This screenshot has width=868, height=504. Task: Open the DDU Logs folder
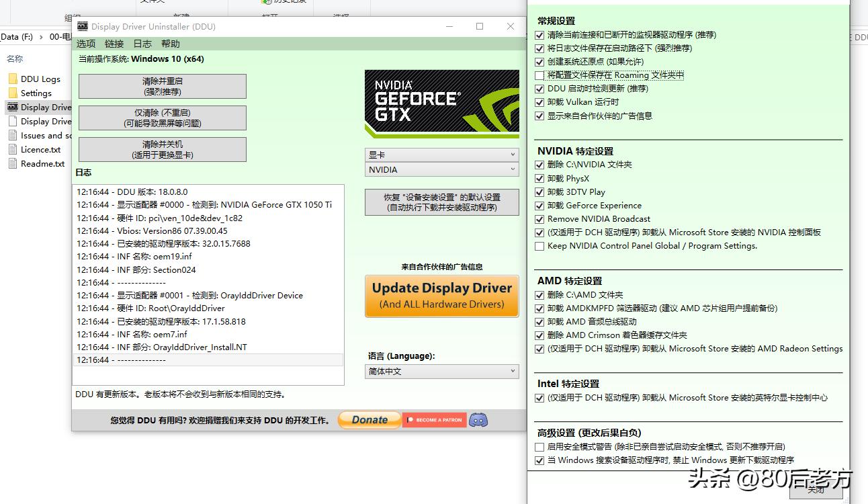click(40, 79)
